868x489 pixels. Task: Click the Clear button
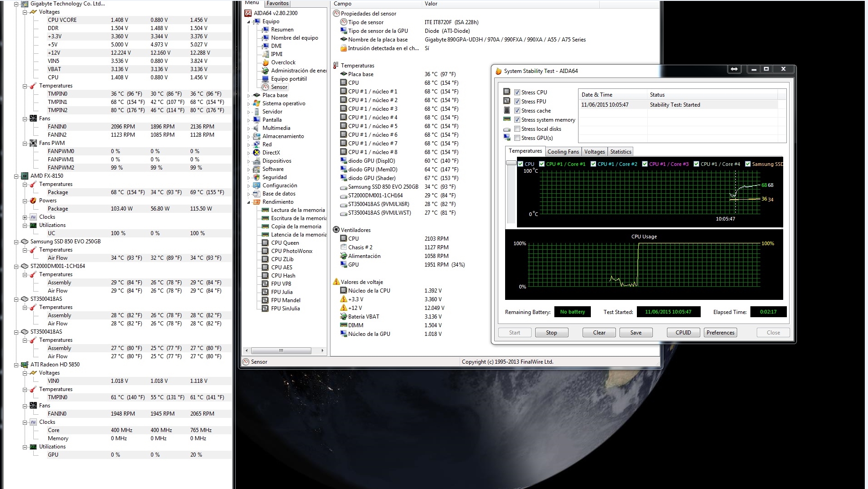pos(599,333)
